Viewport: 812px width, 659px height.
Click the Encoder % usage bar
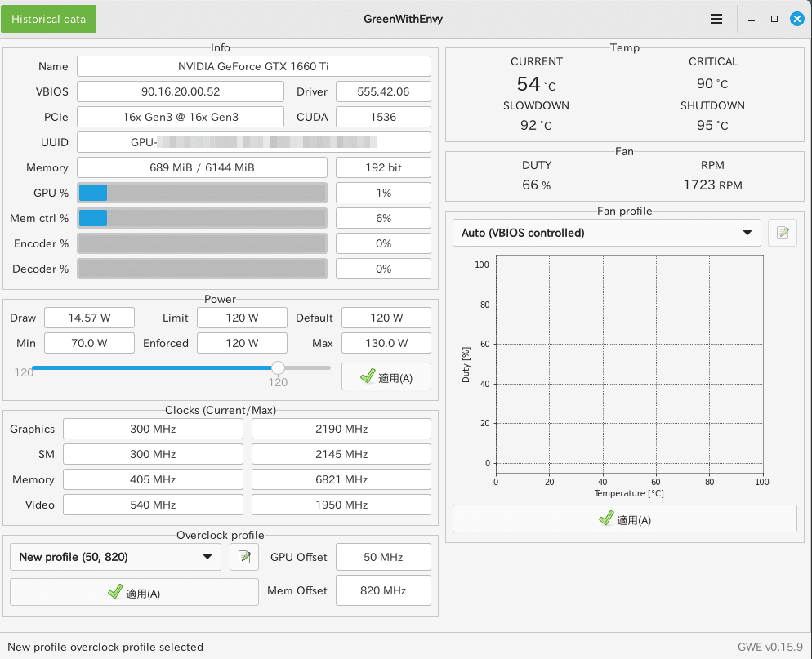tap(202, 244)
